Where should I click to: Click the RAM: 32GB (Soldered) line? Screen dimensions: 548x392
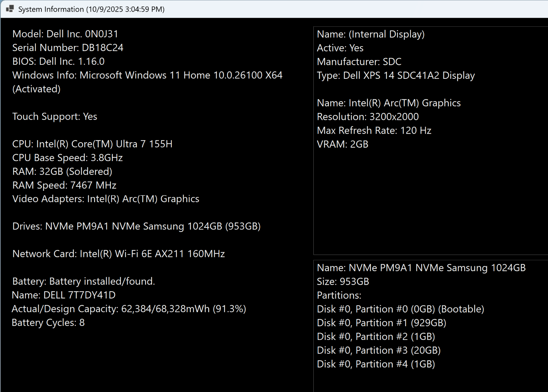click(x=62, y=171)
